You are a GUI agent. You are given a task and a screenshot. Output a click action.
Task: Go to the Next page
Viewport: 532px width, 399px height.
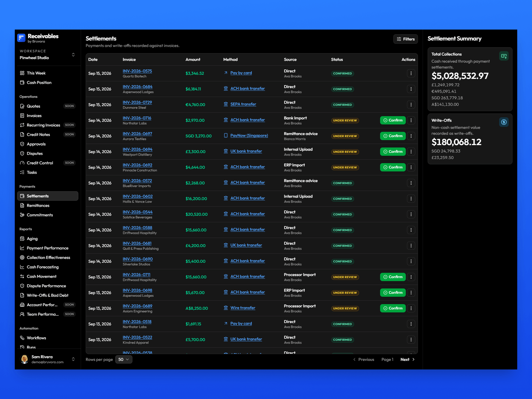point(408,359)
